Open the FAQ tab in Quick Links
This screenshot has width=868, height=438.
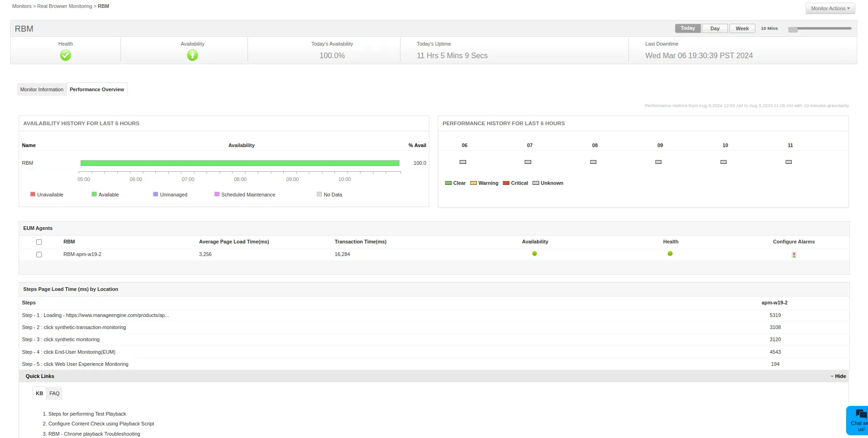[54, 393]
